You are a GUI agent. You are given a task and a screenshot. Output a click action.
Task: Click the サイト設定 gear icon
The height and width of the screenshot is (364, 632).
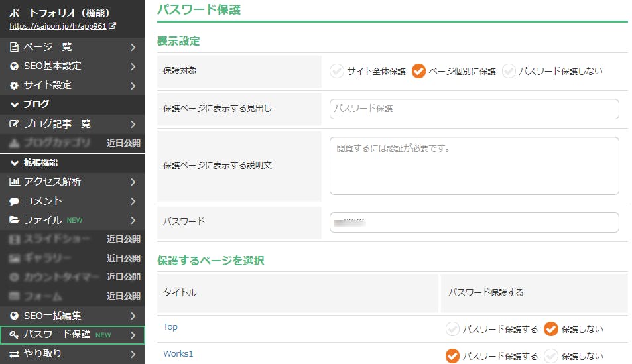click(x=14, y=86)
